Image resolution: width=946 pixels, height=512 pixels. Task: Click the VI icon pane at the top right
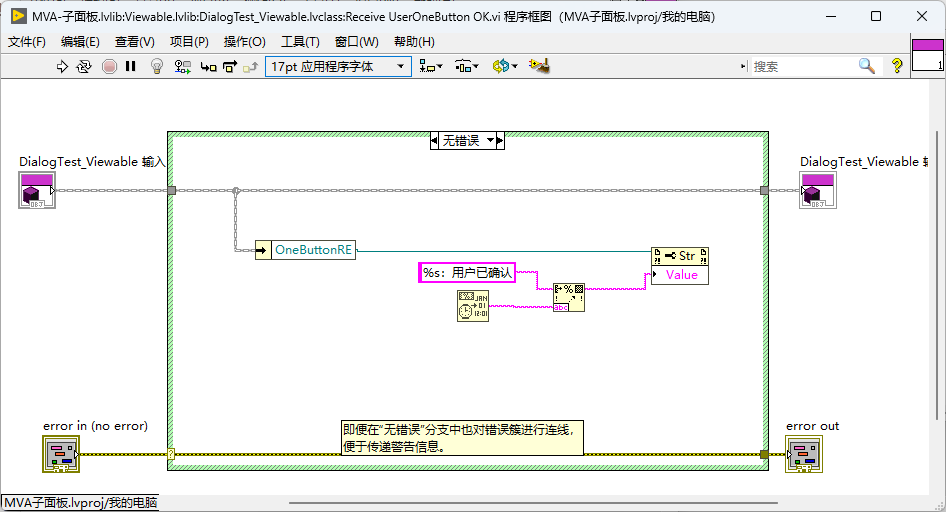(927, 55)
